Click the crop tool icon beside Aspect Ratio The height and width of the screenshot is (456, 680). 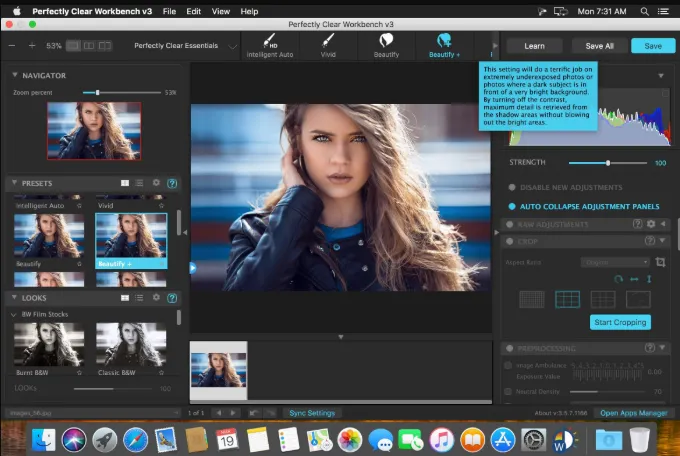pyautogui.click(x=660, y=262)
